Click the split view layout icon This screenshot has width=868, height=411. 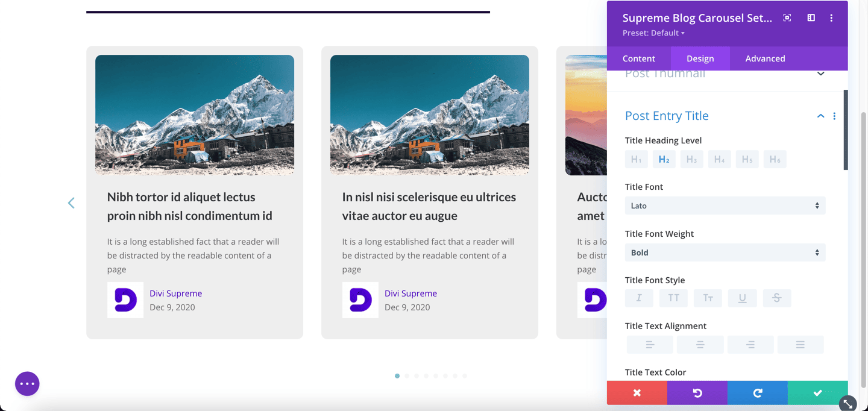pos(811,17)
